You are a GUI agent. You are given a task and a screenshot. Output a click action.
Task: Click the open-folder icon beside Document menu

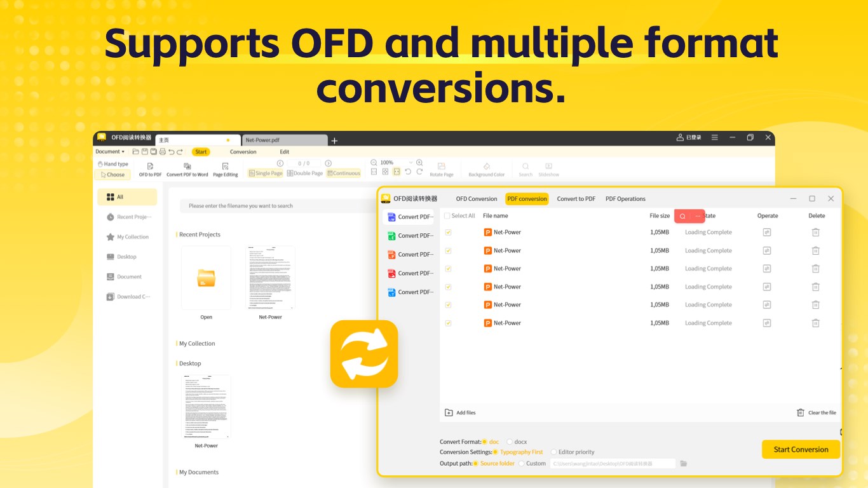pyautogui.click(x=136, y=152)
